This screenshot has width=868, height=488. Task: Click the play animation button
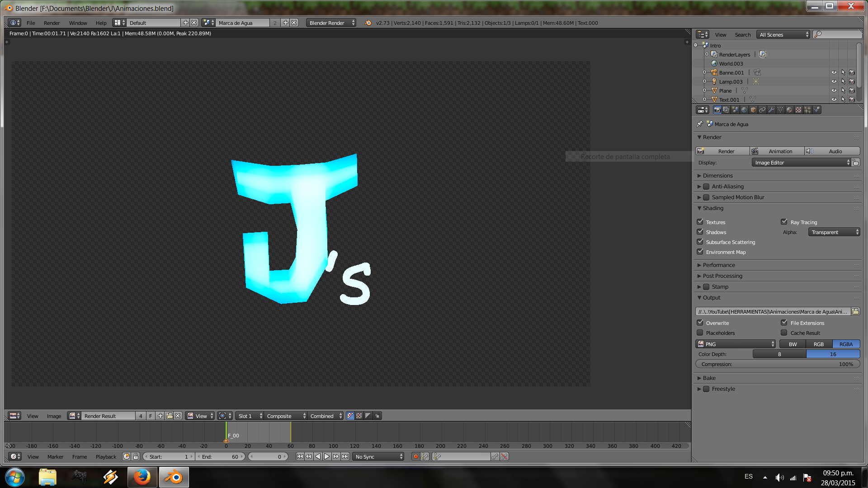[327, 457]
